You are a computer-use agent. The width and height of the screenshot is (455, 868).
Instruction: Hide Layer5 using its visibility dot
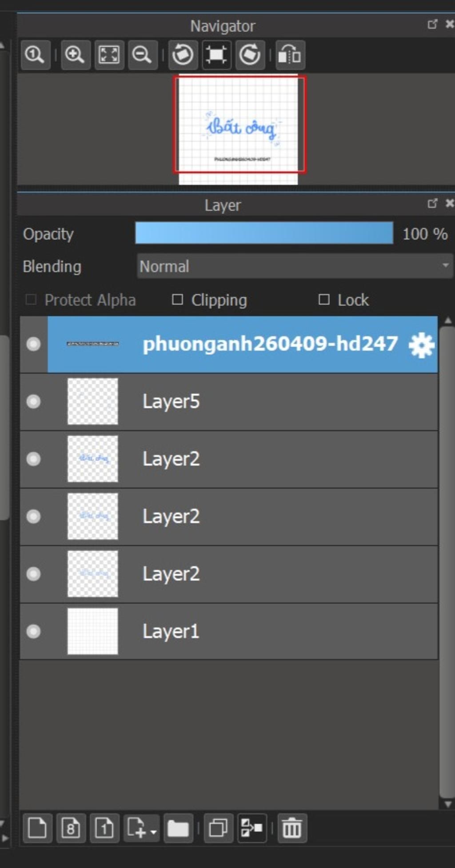click(x=33, y=402)
